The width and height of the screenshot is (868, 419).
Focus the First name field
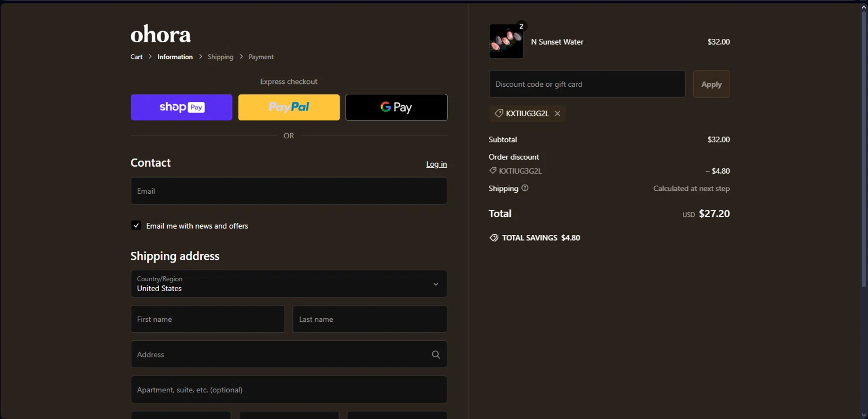click(208, 319)
